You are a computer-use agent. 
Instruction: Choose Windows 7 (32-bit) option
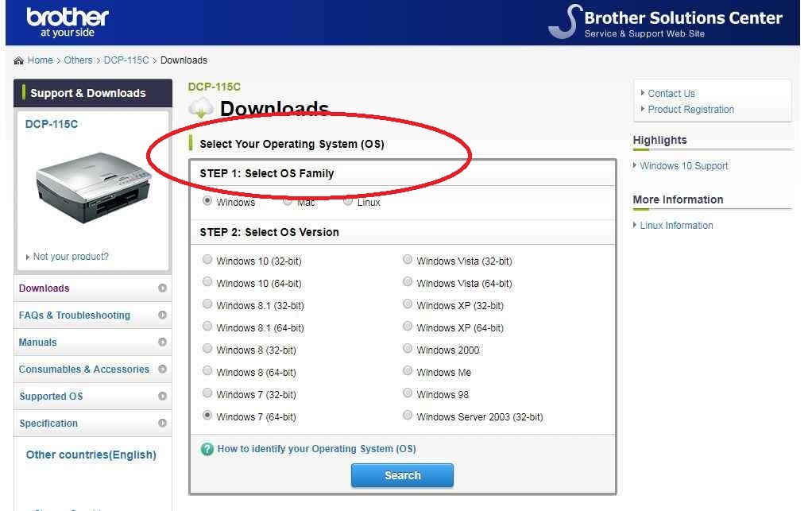coord(207,393)
